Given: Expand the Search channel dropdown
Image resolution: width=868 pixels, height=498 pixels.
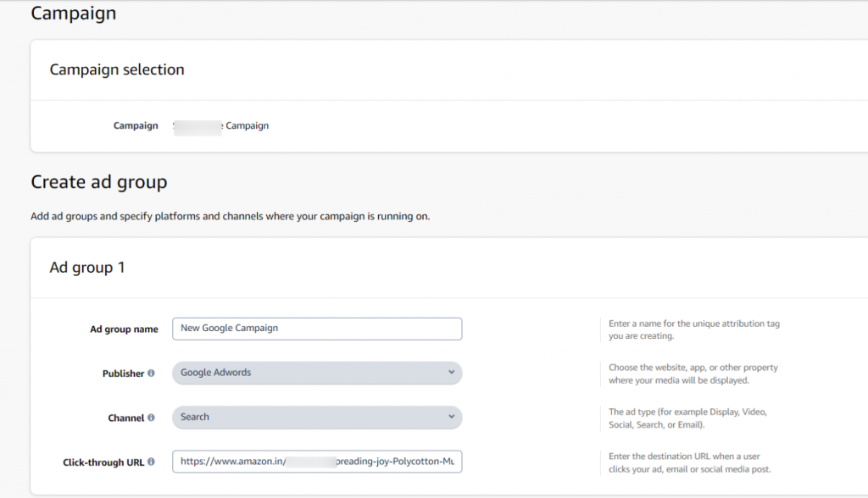Looking at the screenshot, I should coord(317,418).
